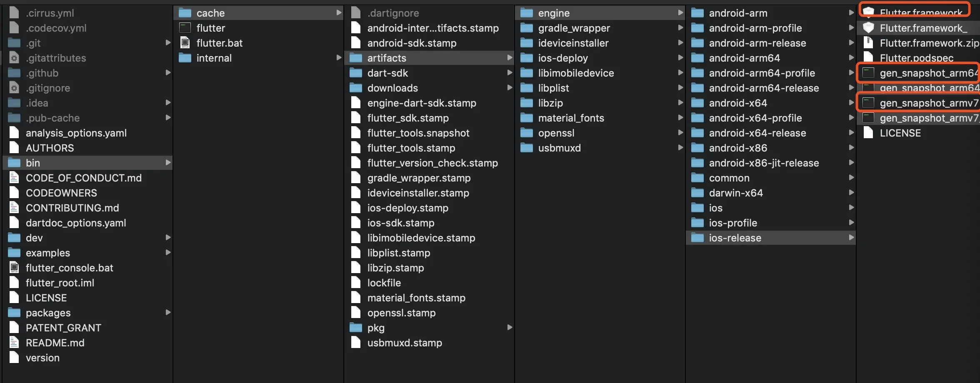Expand the gradle_wrapper folder arrow
Screen dimensions: 980x383
(680, 27)
